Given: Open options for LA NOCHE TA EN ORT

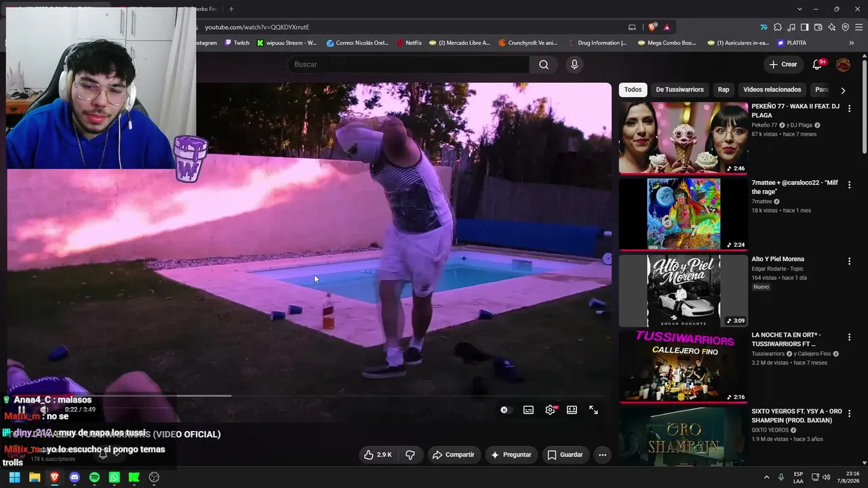Looking at the screenshot, I should 849,337.
